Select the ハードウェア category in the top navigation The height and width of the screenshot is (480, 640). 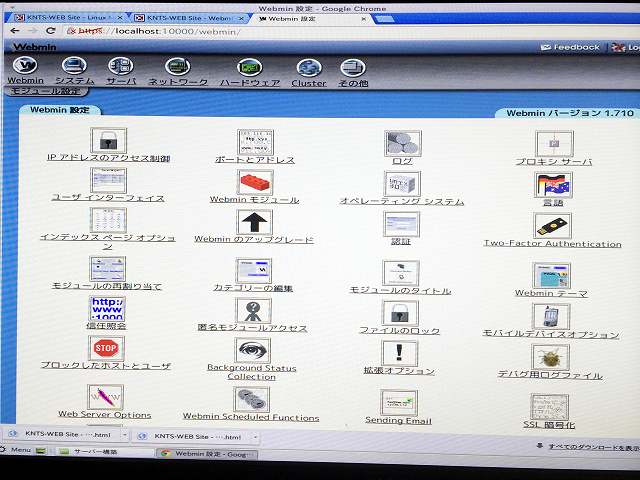(250, 72)
